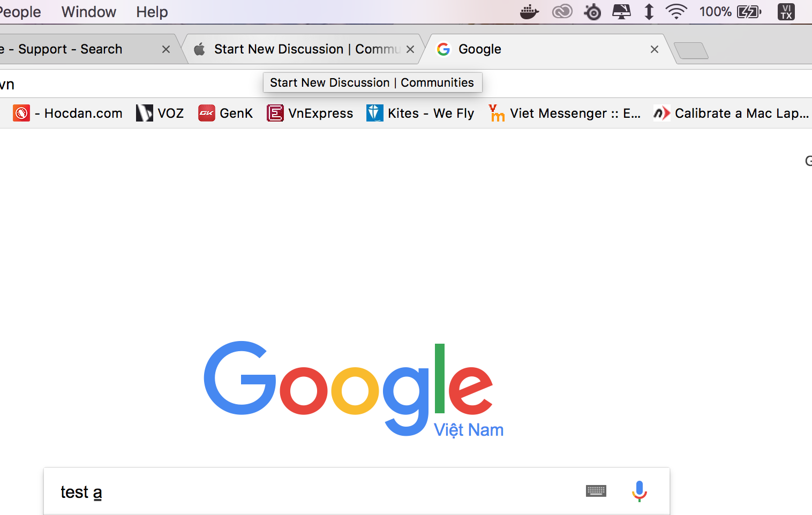Open the on-screen keyboard input tools icon
The height and width of the screenshot is (515, 812).
click(x=596, y=491)
